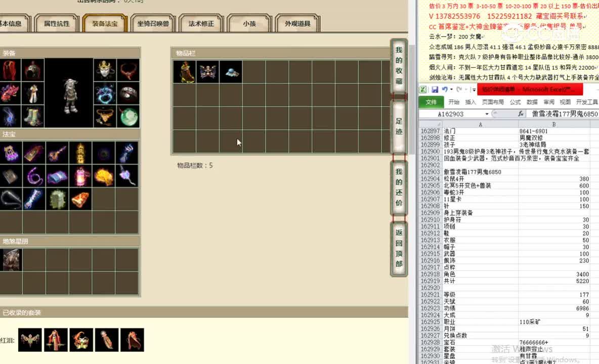Select the lute-shaped magic treasure icon
Image resolution: width=599 pixels, height=364 pixels.
[57, 153]
